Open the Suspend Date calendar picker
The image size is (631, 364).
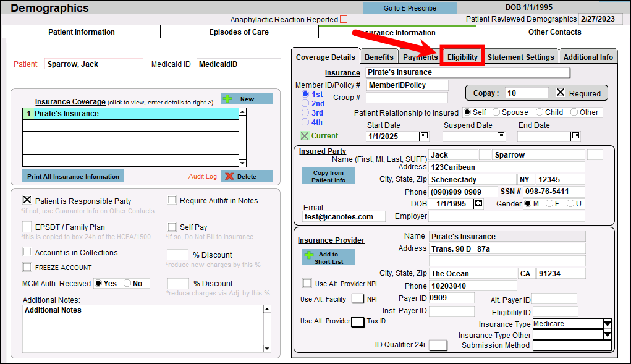pos(501,136)
